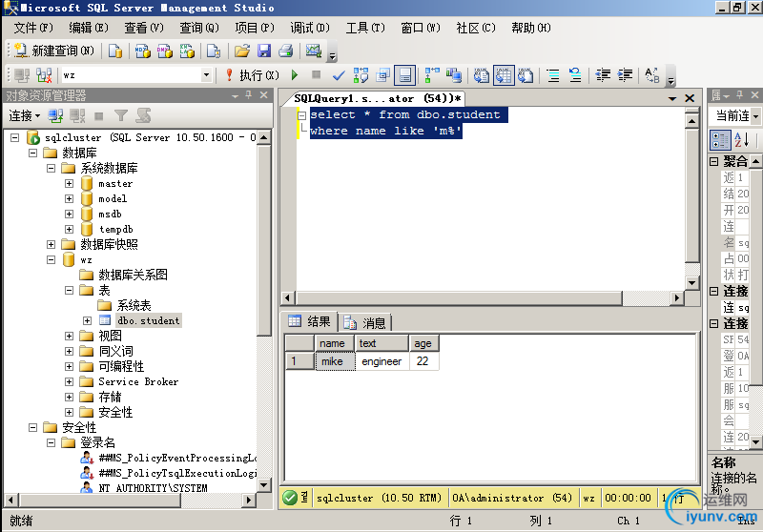Open the wz database dropdown
This screenshot has width=763, height=532.
click(206, 75)
